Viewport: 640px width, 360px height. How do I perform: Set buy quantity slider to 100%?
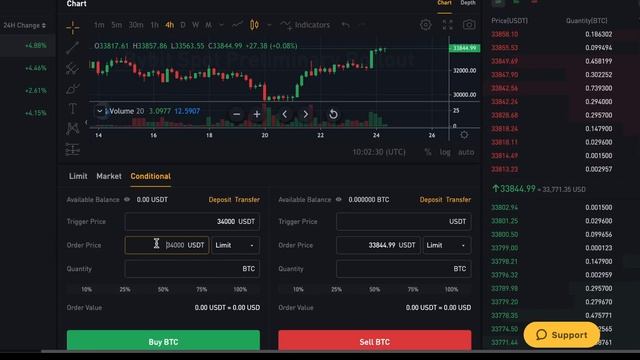pyautogui.click(x=240, y=289)
